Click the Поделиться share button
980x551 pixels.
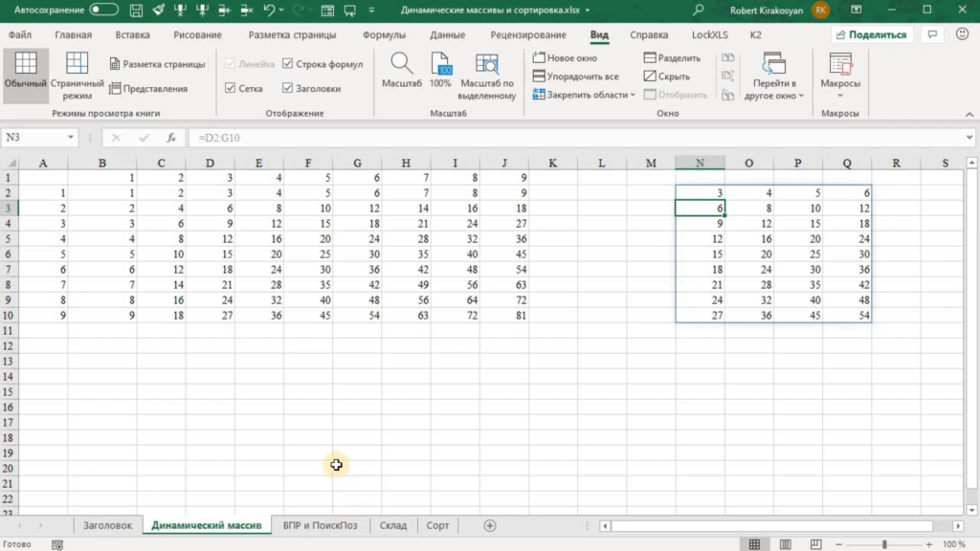tap(871, 34)
